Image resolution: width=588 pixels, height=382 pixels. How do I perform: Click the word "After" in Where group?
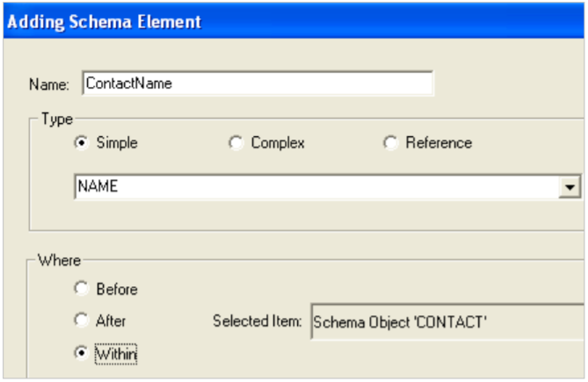pyautogui.click(x=113, y=321)
